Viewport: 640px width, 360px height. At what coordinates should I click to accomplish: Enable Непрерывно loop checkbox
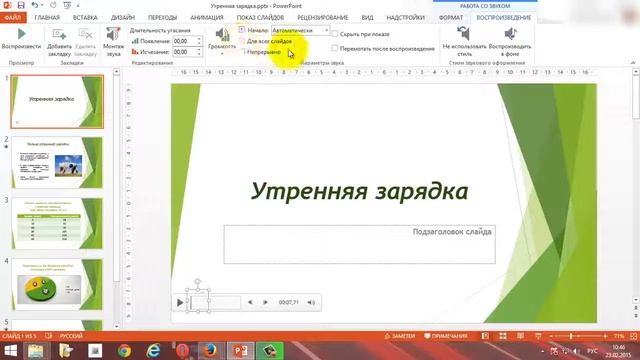click(242, 52)
